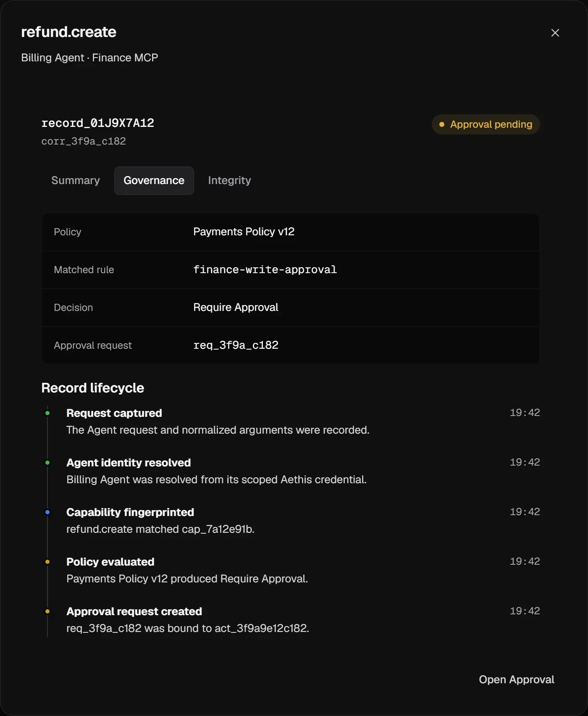Click the Matched rule label
The height and width of the screenshot is (716, 588).
84,270
